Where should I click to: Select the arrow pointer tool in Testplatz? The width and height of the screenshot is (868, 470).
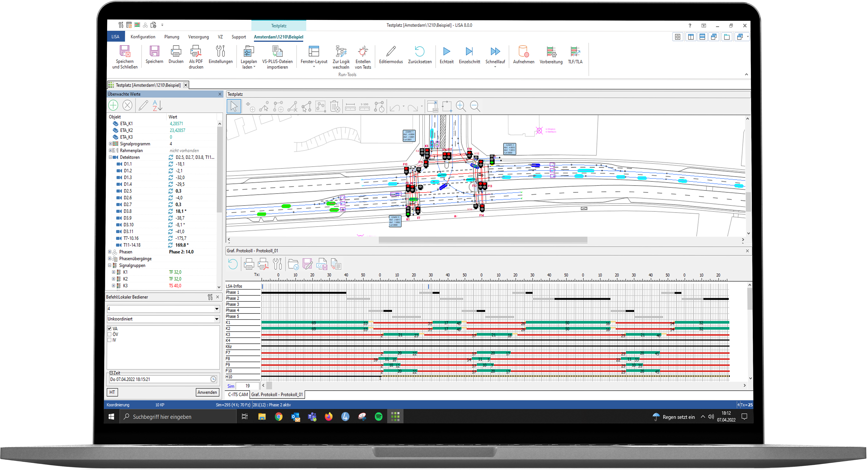tap(234, 107)
